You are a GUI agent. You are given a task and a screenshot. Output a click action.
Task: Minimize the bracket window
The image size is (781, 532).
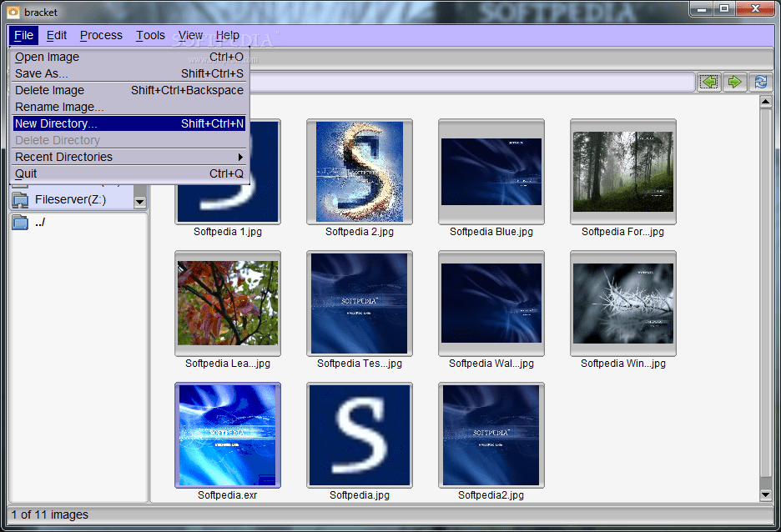701,8
